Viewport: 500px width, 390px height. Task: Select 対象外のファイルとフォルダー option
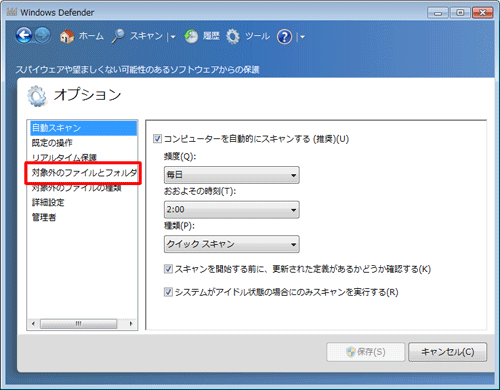84,173
